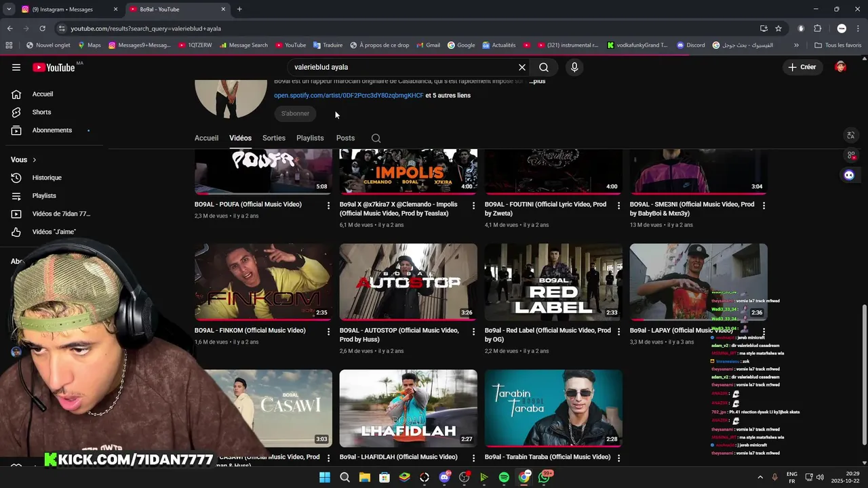Open the Chrome extensions puzzle icon

click(817, 28)
